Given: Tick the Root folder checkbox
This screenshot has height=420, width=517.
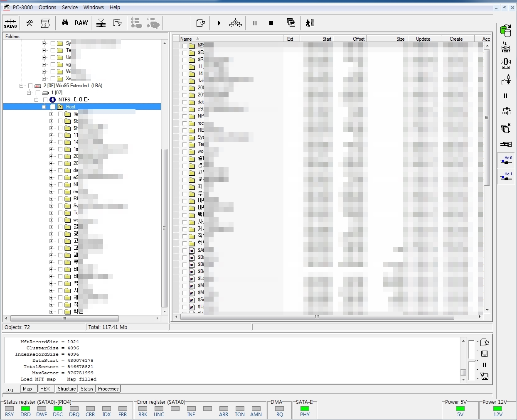Looking at the screenshot, I should (53, 107).
